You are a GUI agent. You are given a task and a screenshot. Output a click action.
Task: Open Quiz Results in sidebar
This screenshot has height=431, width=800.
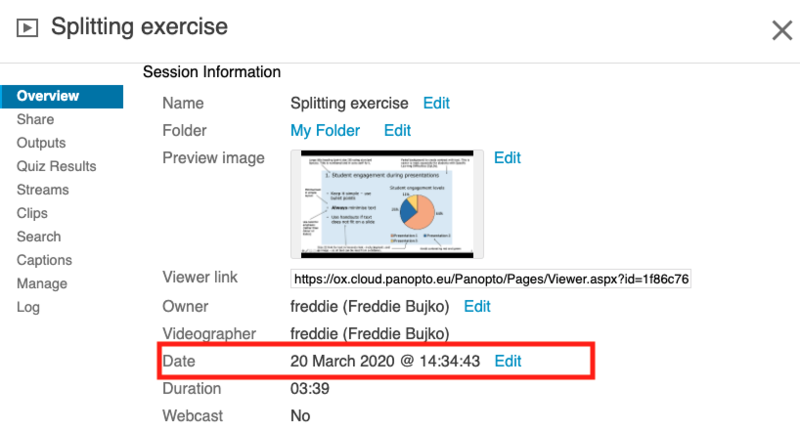56,166
